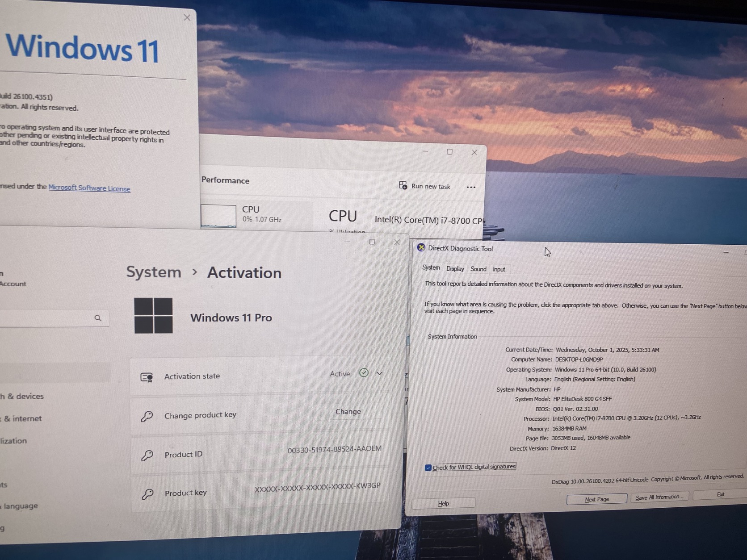Select the Computer Name DESKTOP-L0GMD9P value

click(579, 359)
